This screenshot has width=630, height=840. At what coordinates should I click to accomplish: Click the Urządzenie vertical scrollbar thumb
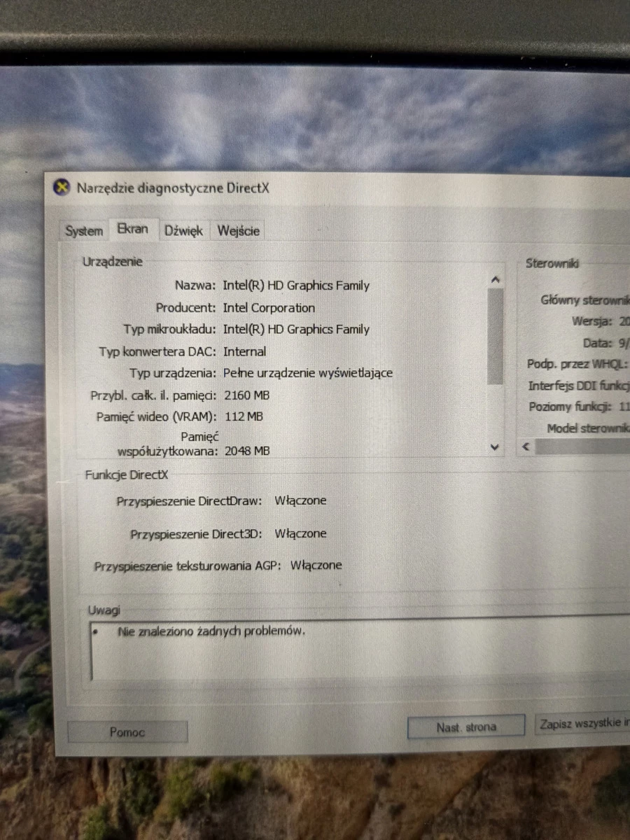(496, 336)
